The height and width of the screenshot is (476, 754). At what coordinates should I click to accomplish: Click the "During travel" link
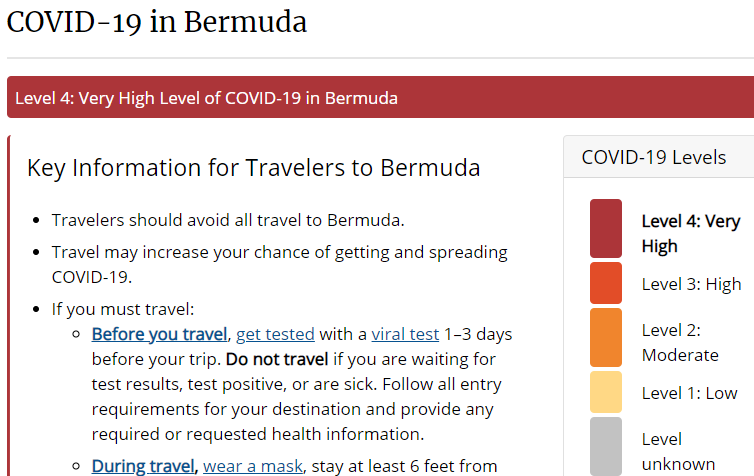point(143,465)
